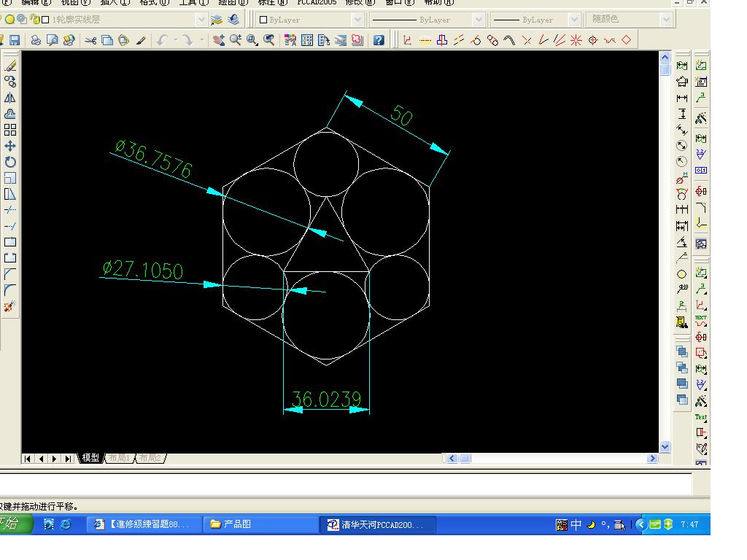Open the Layer Properties Manager icon
Screen dimensions: 747x560
coord(217,20)
